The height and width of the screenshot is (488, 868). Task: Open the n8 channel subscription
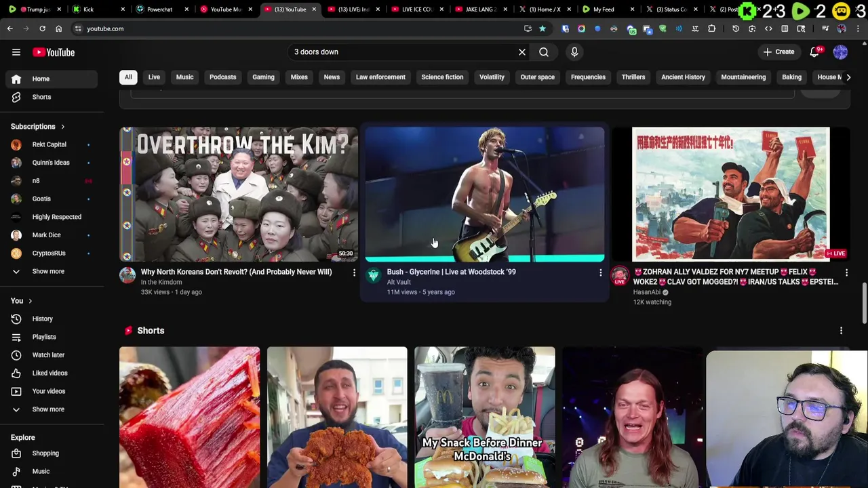tap(52, 181)
